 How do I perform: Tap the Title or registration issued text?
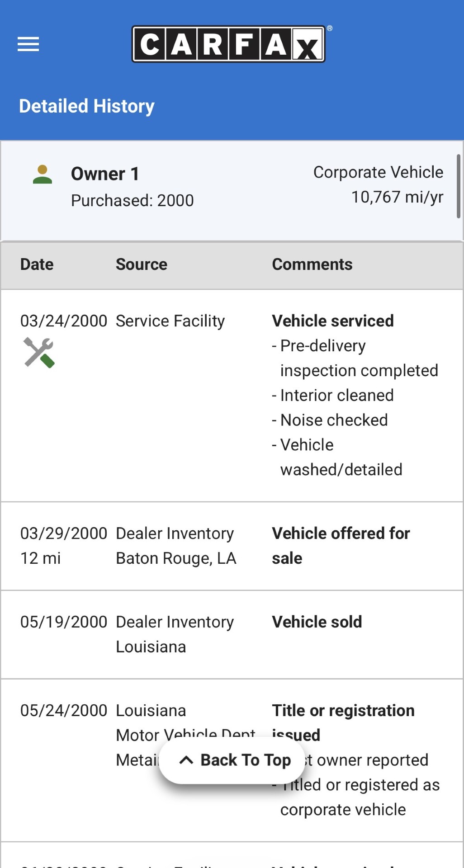pos(343,711)
